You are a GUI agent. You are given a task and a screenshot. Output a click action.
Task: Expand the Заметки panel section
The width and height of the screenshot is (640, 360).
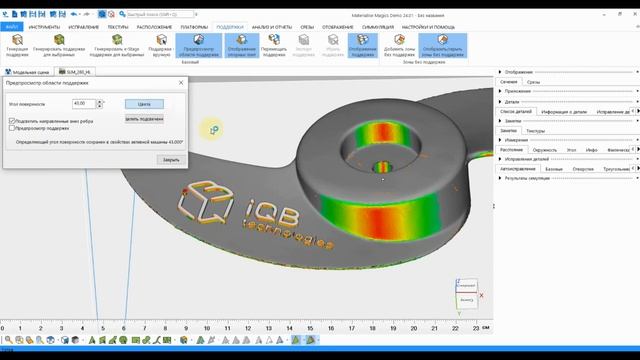[500, 121]
